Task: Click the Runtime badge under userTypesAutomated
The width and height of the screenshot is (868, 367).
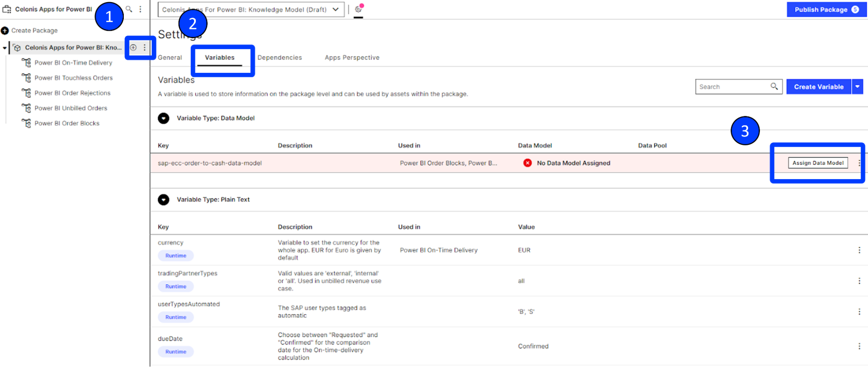Action: (175, 317)
